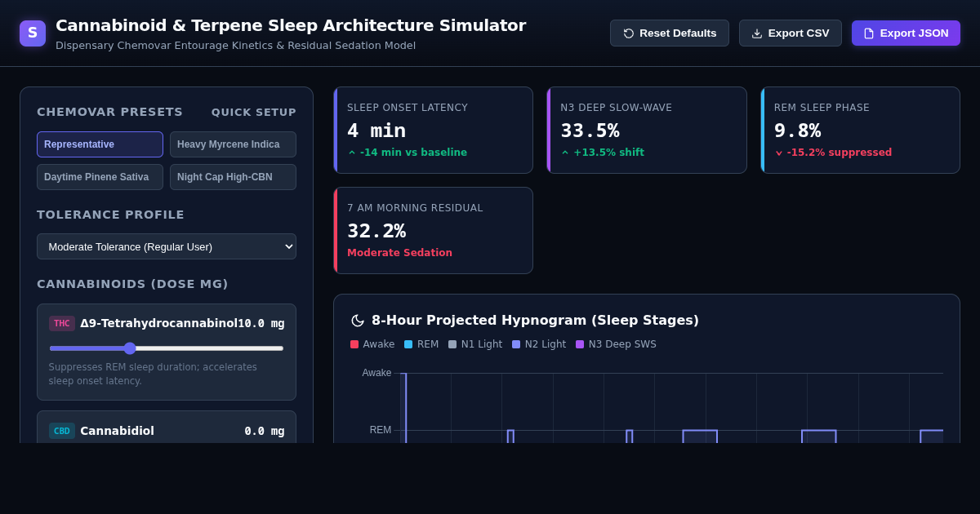Click the CBD badge
Image resolution: width=980 pixels, height=514 pixels.
[62, 431]
